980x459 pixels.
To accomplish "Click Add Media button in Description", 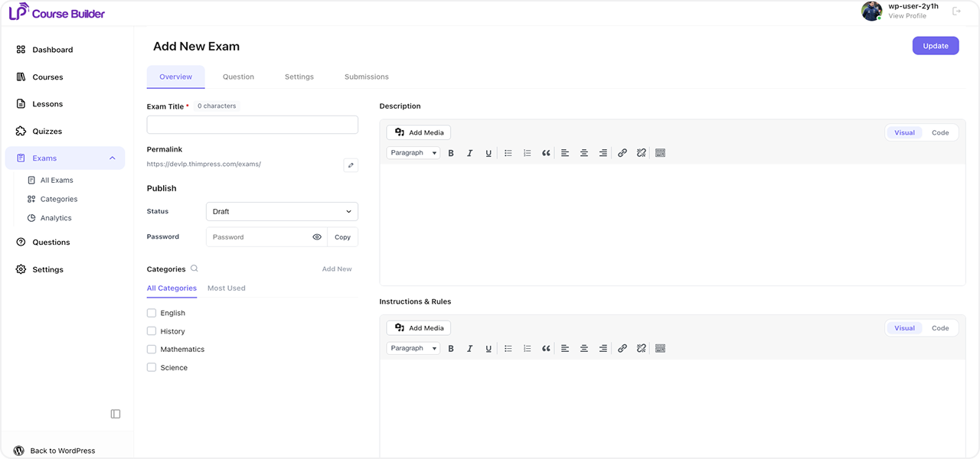I will pos(419,133).
